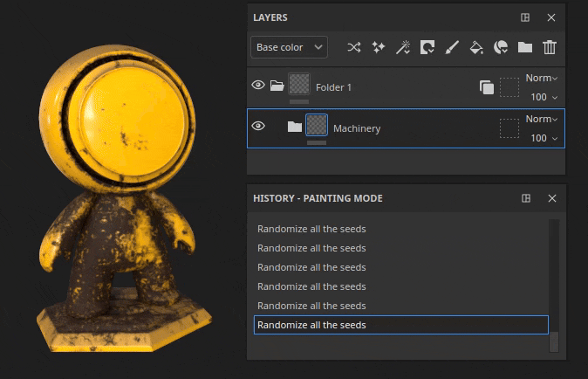The image size is (588, 379).
Task: Click the randomize seeds shuffle icon
Action: [353, 47]
